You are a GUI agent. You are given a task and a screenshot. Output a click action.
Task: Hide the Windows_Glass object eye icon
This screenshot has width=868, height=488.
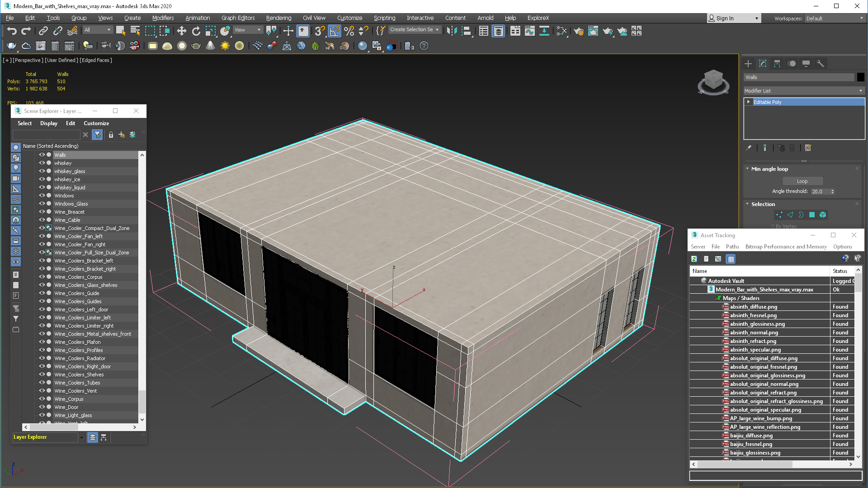42,204
